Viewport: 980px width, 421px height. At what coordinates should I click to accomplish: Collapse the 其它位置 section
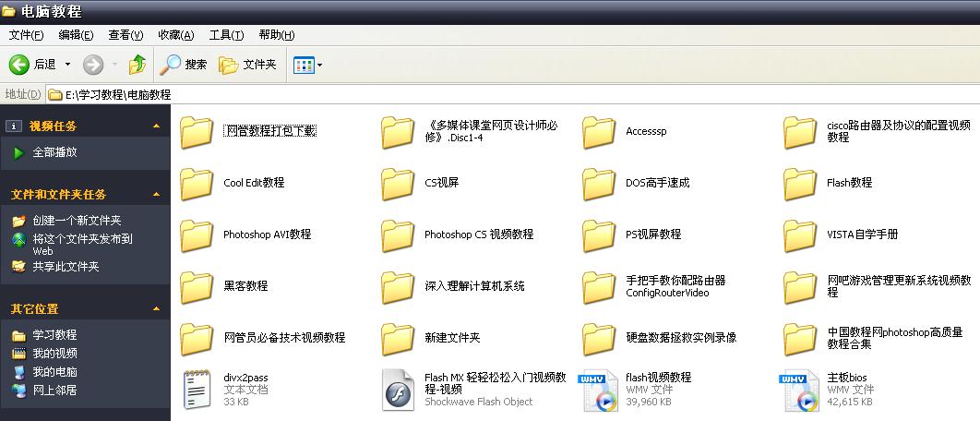click(x=157, y=308)
